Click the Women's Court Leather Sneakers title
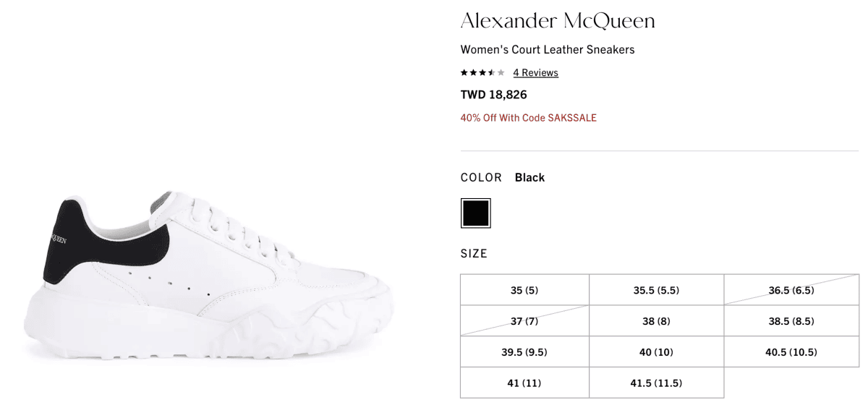 pyautogui.click(x=548, y=50)
